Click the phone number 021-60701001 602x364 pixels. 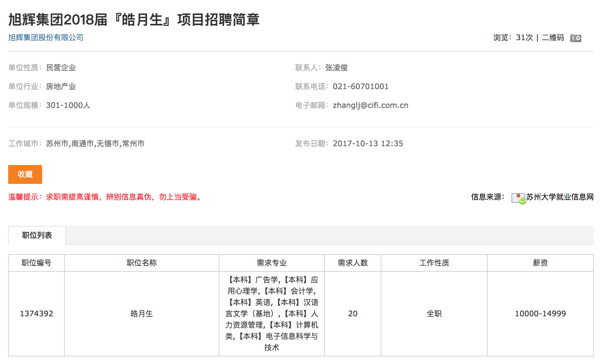click(x=360, y=87)
